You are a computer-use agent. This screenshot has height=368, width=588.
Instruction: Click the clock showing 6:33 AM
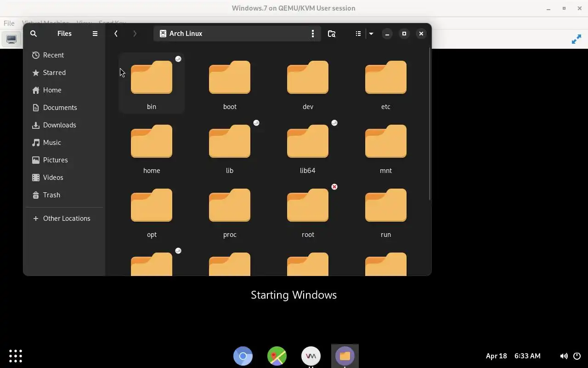pyautogui.click(x=527, y=356)
